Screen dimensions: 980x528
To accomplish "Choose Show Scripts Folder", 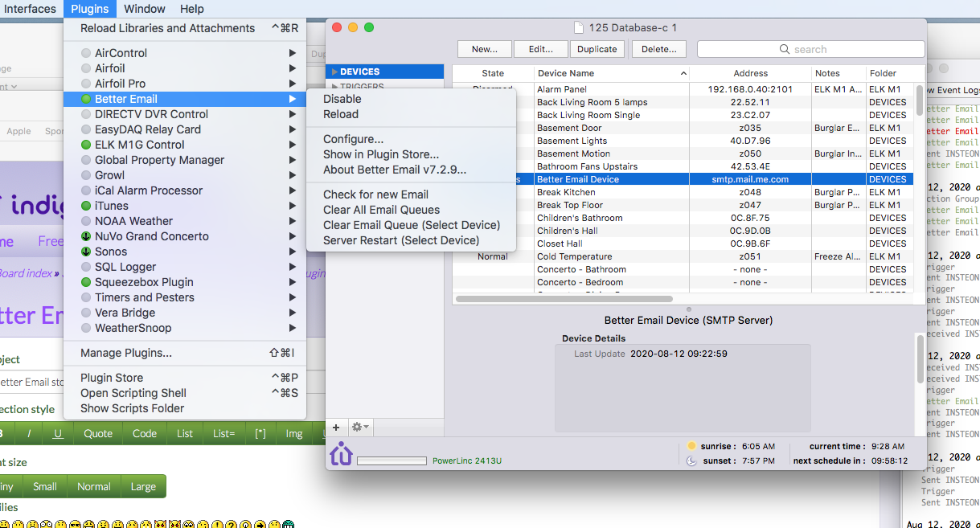I will click(185, 408).
